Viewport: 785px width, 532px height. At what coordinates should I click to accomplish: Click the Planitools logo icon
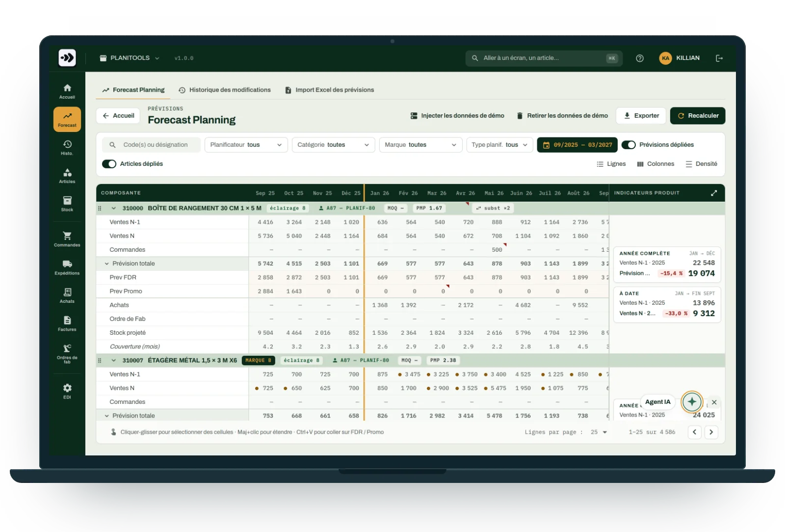(x=67, y=58)
